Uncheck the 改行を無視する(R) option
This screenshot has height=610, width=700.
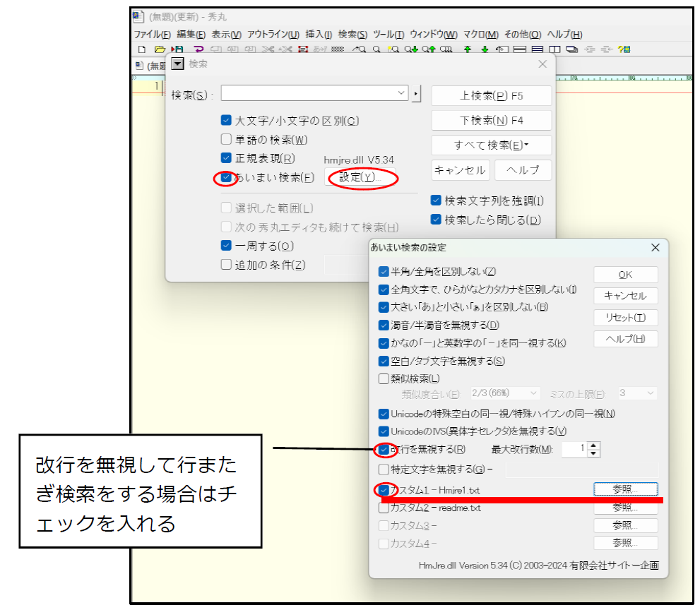[x=384, y=449]
